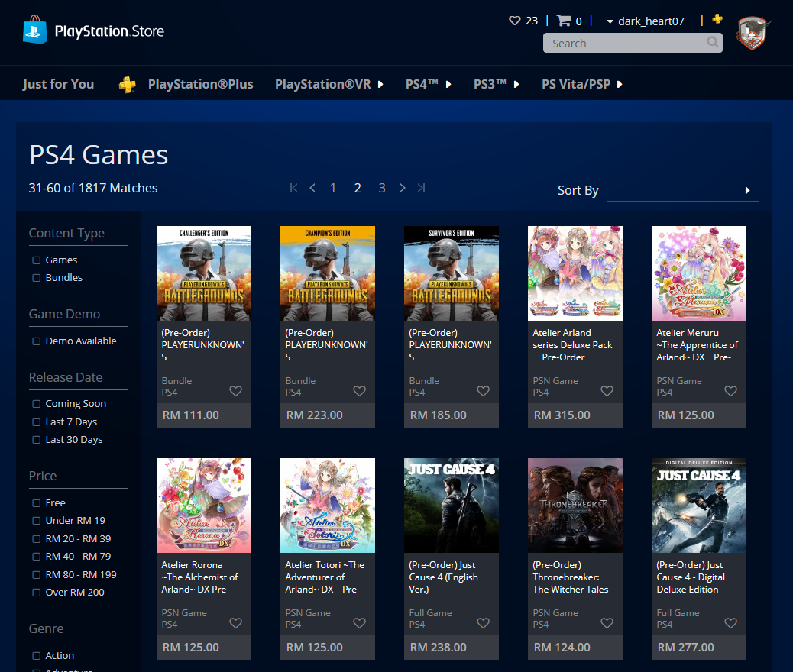
Task: Check the Last 7 Days filter
Action: 37,422
